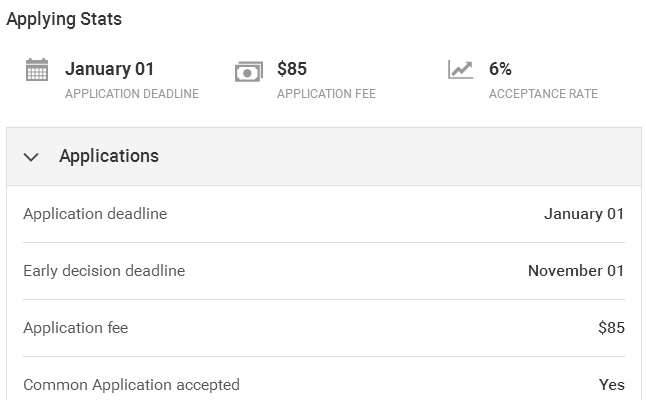This screenshot has width=646, height=400.
Task: Click the November 01 deadline value
Action: tap(576, 271)
